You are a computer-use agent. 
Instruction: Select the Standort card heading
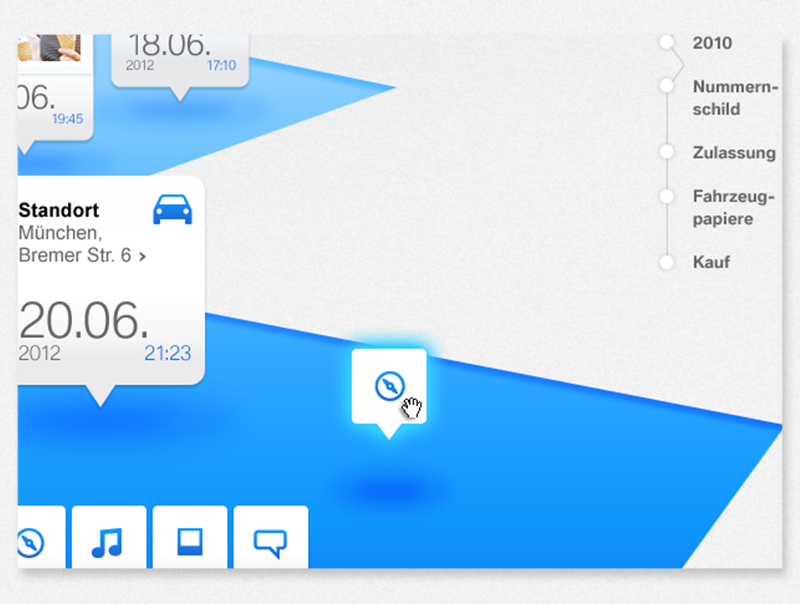[58, 211]
